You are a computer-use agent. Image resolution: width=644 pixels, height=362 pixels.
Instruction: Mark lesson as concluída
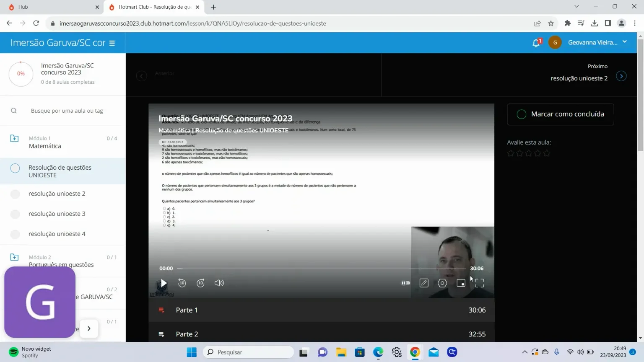tap(560, 114)
